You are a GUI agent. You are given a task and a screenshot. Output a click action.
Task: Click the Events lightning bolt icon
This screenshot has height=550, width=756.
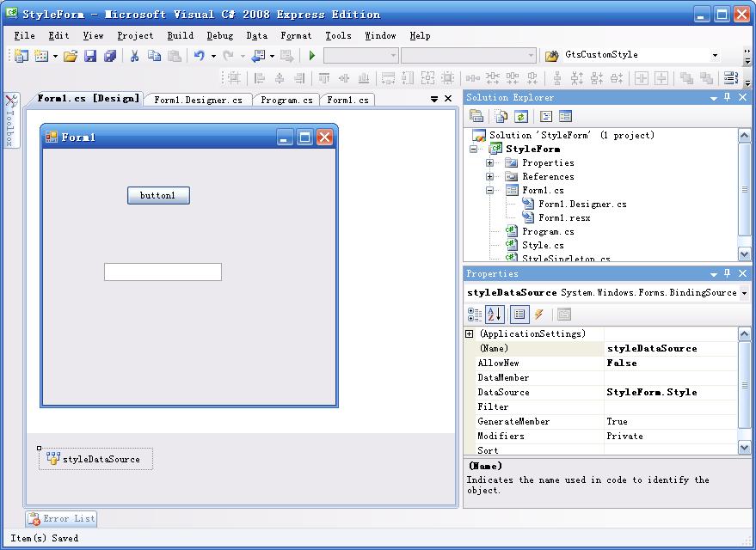click(x=539, y=315)
